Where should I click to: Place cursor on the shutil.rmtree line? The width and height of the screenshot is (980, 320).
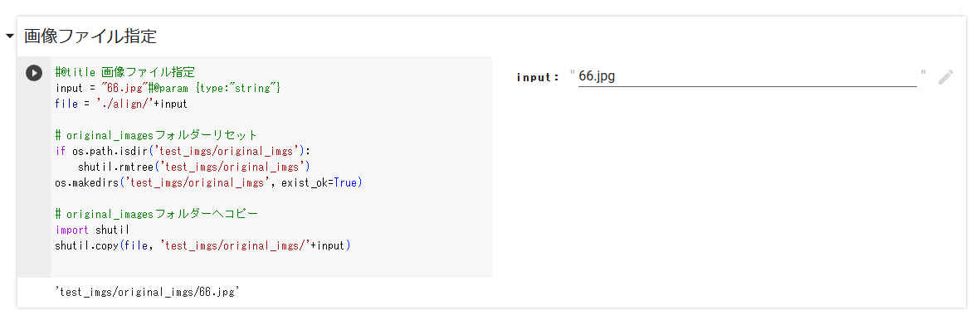194,167
